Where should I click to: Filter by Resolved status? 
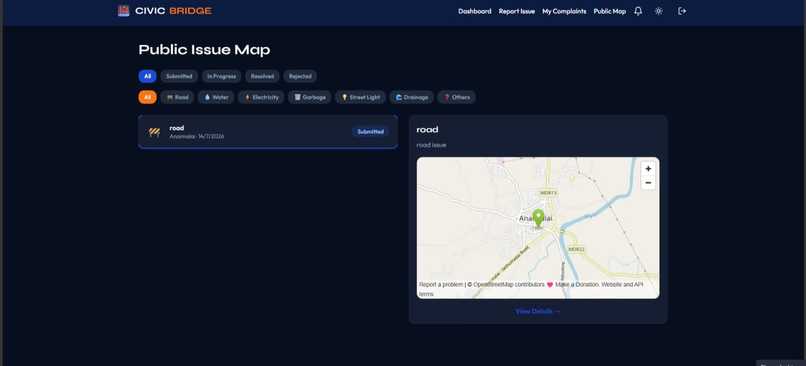pos(262,76)
